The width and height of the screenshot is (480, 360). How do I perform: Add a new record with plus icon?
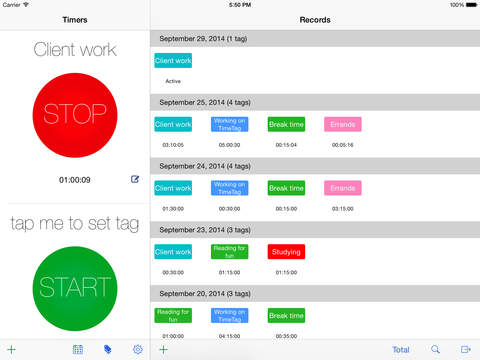point(163,349)
